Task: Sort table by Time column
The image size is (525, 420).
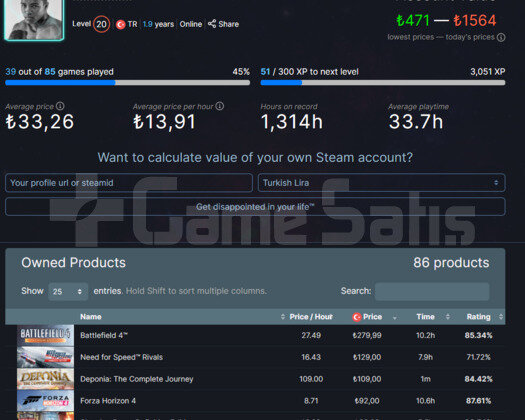Action: 425,317
